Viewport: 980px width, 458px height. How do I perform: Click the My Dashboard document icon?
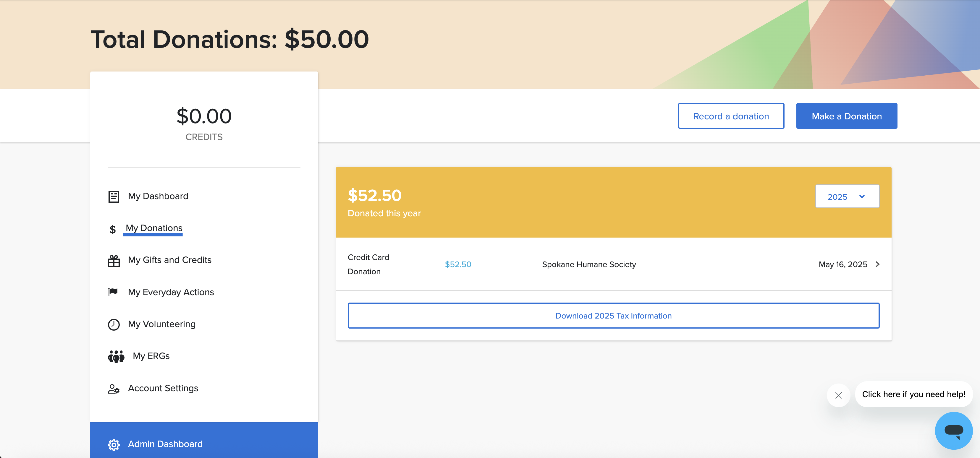(x=113, y=196)
